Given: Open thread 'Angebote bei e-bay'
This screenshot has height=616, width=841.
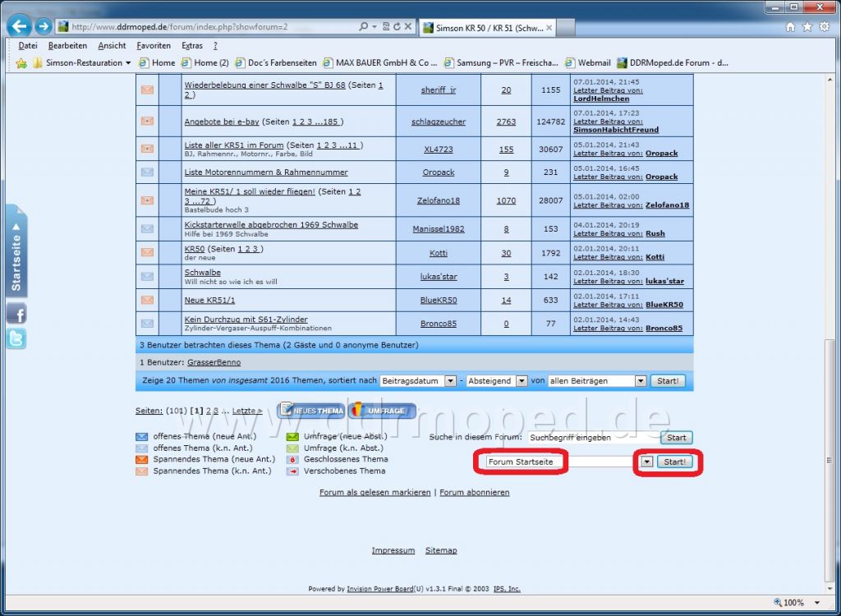Looking at the screenshot, I should [x=222, y=122].
